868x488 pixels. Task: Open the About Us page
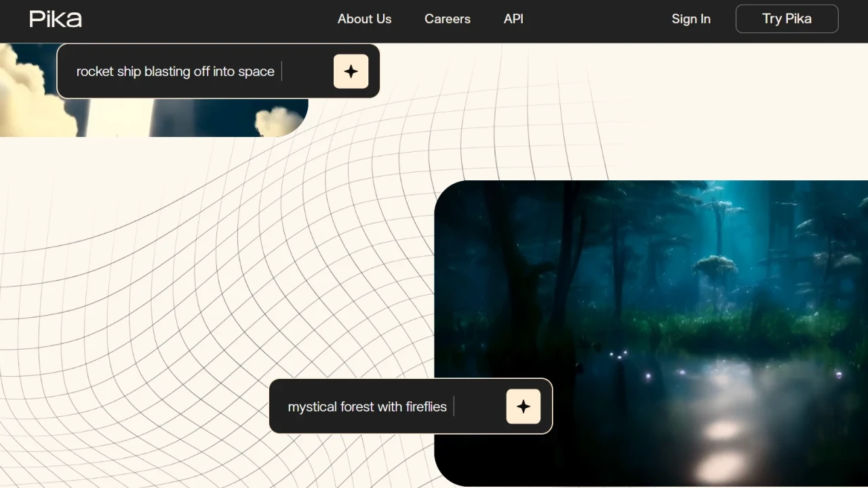click(364, 19)
